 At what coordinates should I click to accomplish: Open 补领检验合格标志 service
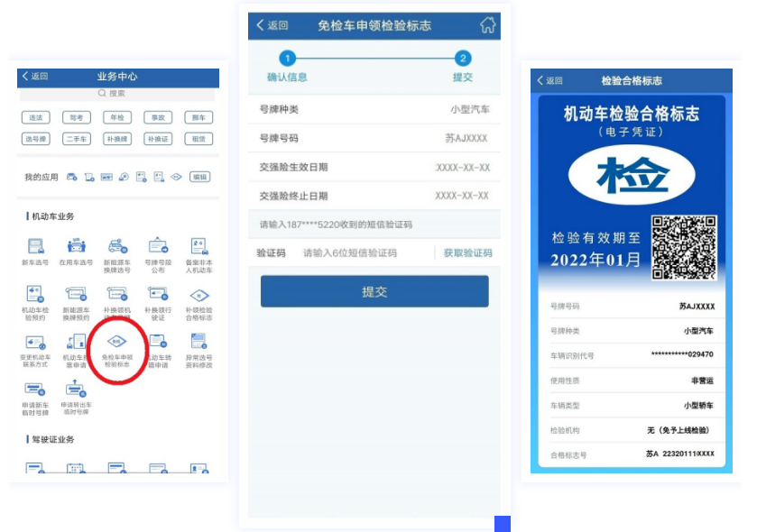198,303
